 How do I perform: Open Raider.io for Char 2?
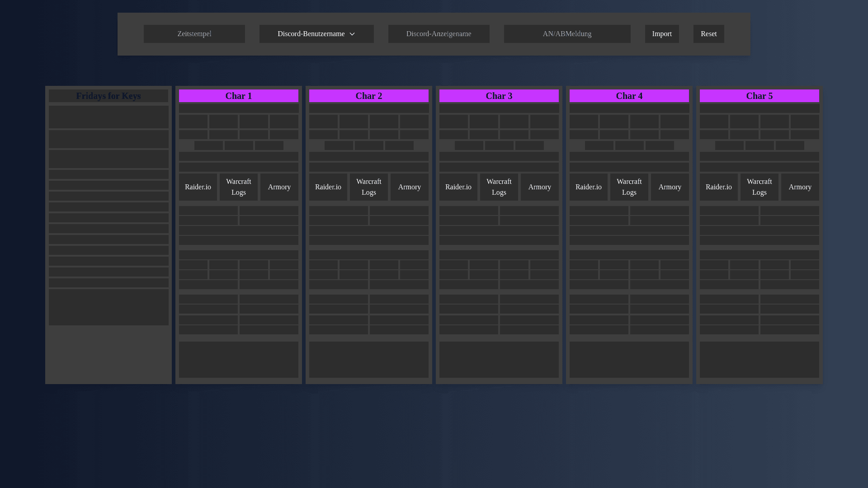tap(328, 187)
